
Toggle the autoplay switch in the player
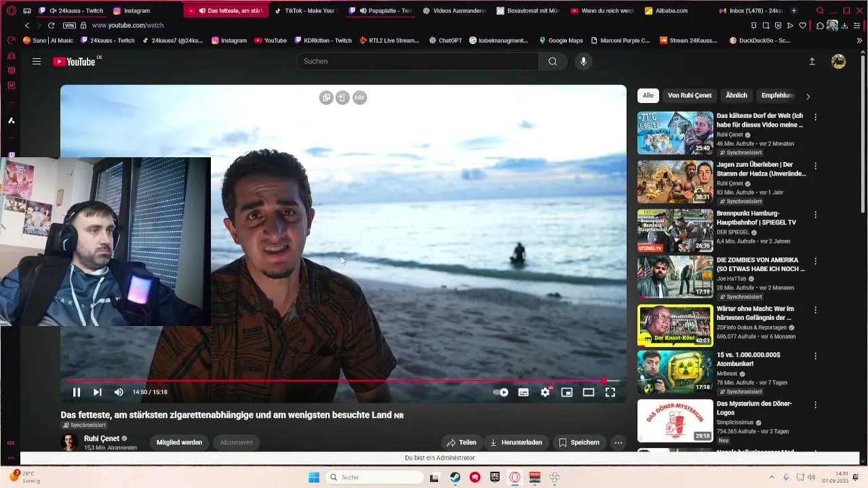pyautogui.click(x=500, y=392)
